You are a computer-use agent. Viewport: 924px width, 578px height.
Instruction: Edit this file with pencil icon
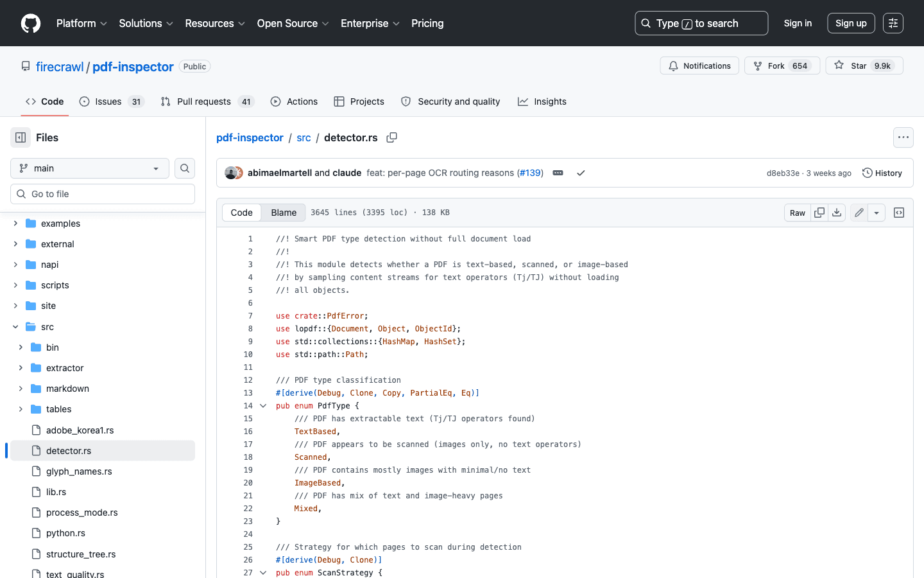[x=859, y=213]
